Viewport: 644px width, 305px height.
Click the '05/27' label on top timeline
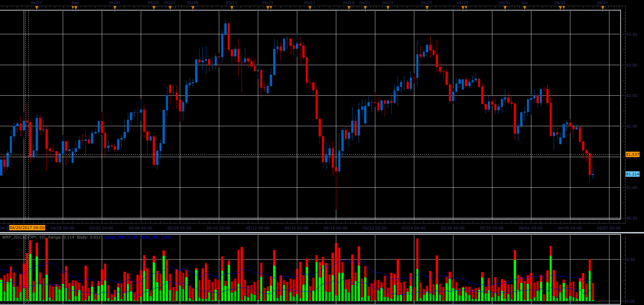click(462, 3)
